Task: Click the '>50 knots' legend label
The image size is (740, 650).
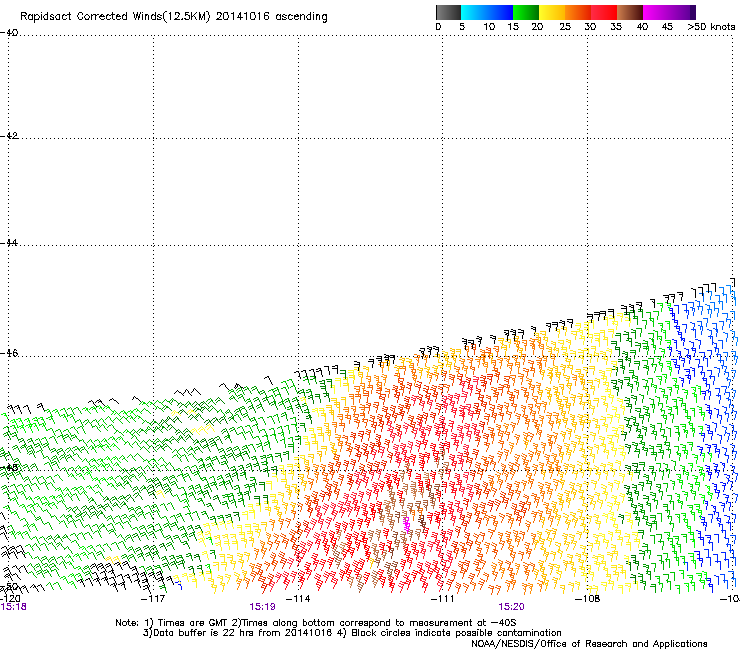Action: click(711, 27)
